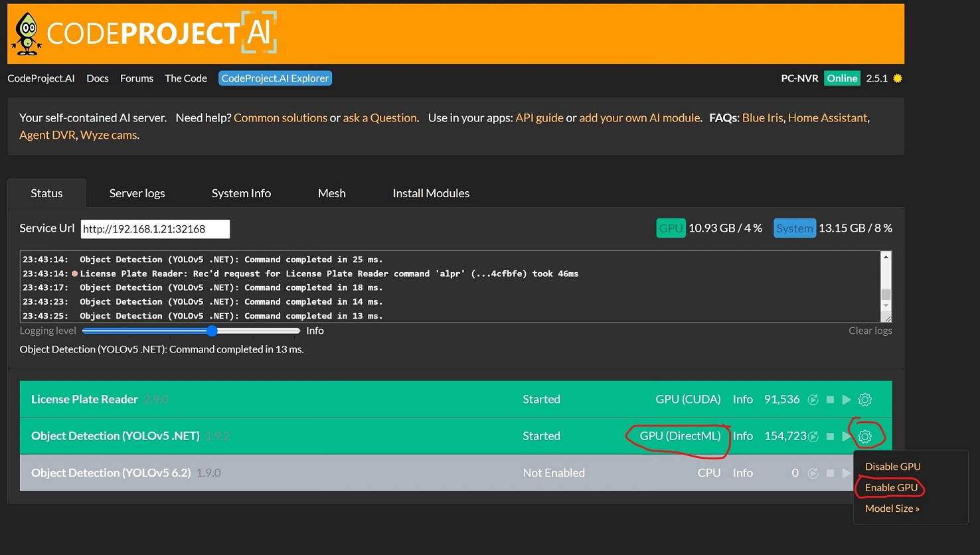Click the log scrollbar down arrow
The image size is (980, 555).
click(886, 305)
